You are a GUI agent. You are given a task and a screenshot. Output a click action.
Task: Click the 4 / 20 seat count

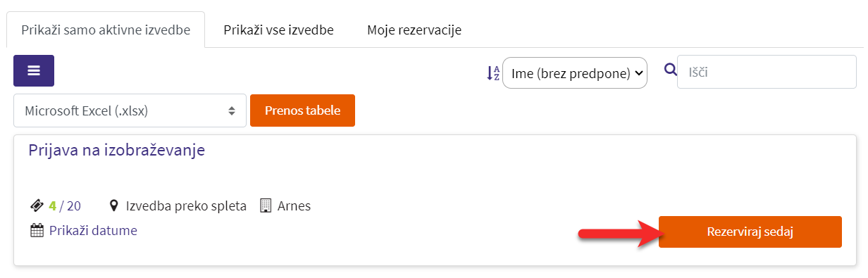point(65,206)
